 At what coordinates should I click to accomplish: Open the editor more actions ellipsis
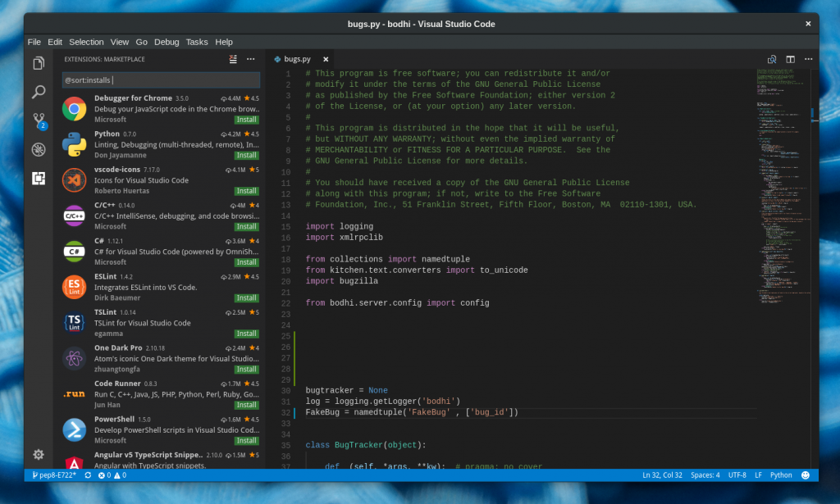(808, 59)
